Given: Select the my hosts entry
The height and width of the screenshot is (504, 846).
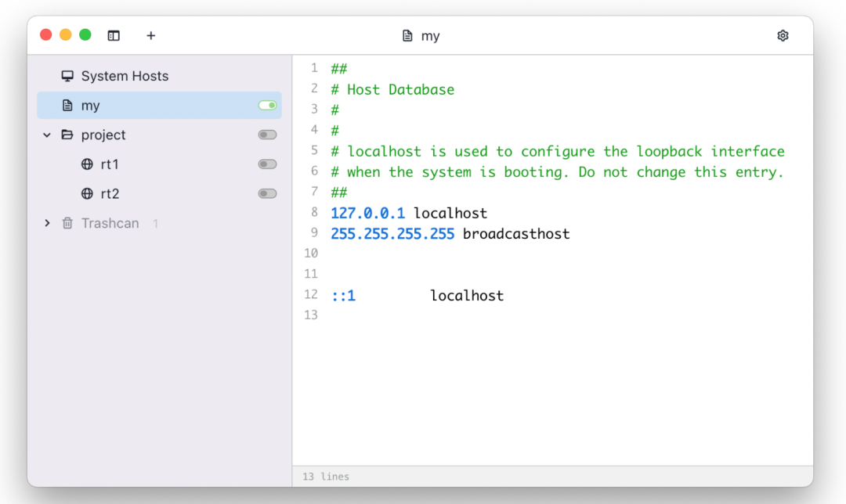Looking at the screenshot, I should coord(159,105).
